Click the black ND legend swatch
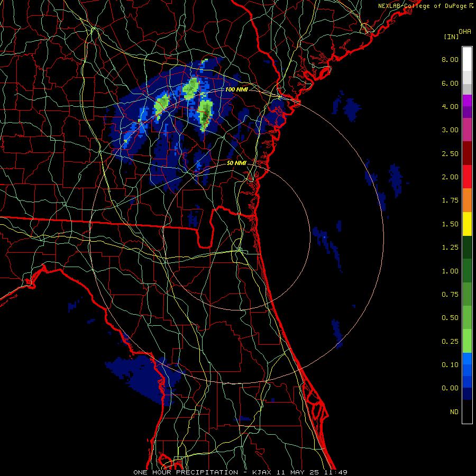This screenshot has width=476, height=476. (x=467, y=411)
